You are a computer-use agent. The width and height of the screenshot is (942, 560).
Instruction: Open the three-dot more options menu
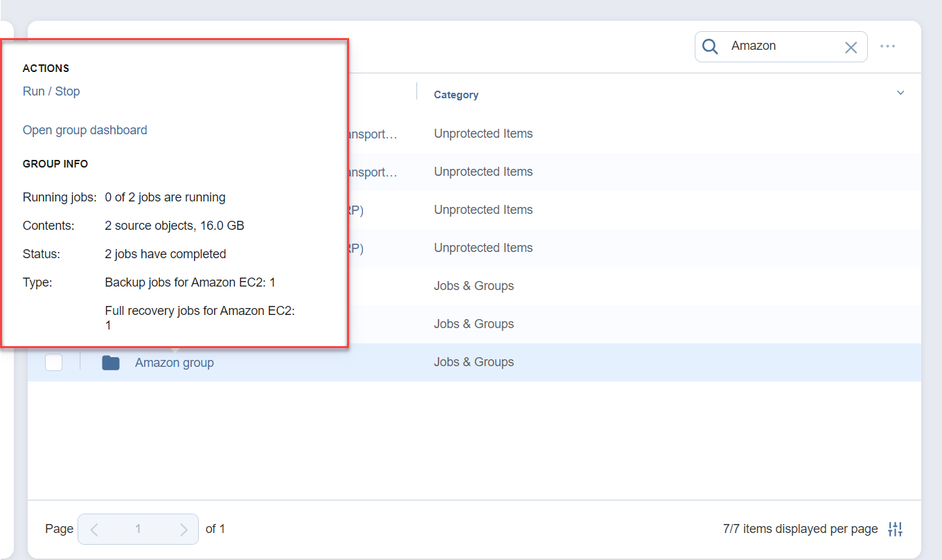click(887, 46)
